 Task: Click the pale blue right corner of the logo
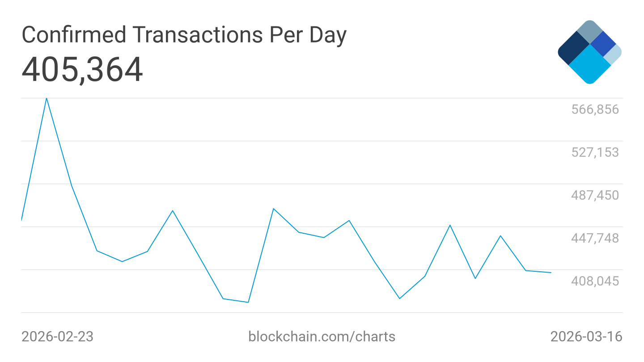(613, 54)
